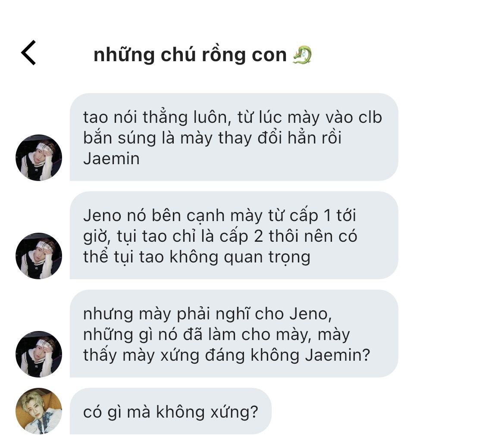
Task: Click the word "Jaemin" ending the first message
Action: (111, 159)
